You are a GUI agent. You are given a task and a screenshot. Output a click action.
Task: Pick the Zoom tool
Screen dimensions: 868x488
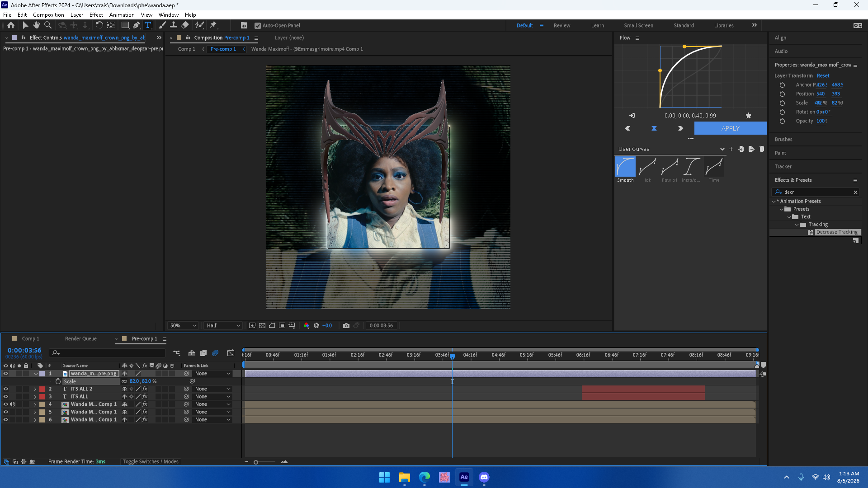coord(48,25)
